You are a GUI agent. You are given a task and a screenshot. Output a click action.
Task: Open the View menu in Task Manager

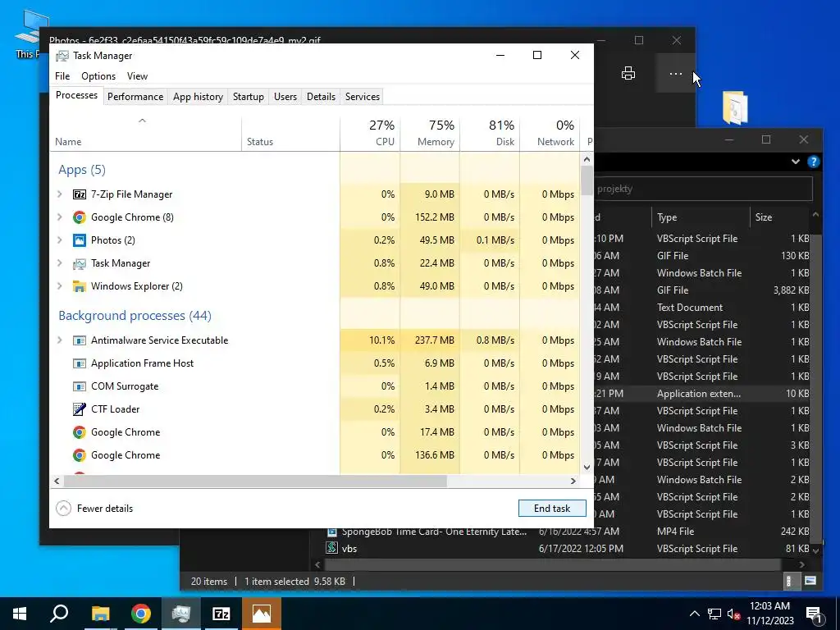pos(137,76)
